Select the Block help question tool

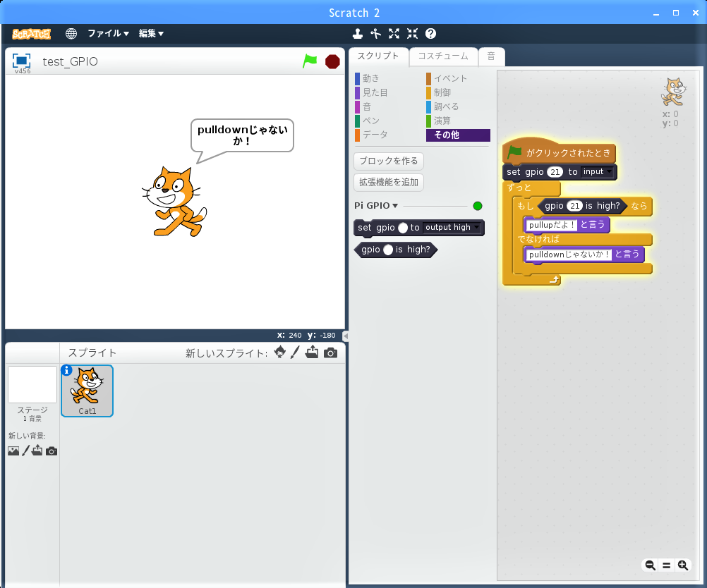430,33
